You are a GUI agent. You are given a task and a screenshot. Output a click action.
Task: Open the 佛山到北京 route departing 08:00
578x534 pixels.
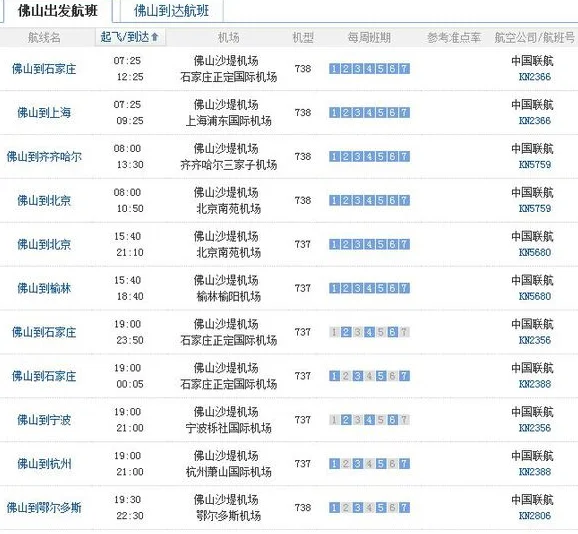click(x=44, y=200)
